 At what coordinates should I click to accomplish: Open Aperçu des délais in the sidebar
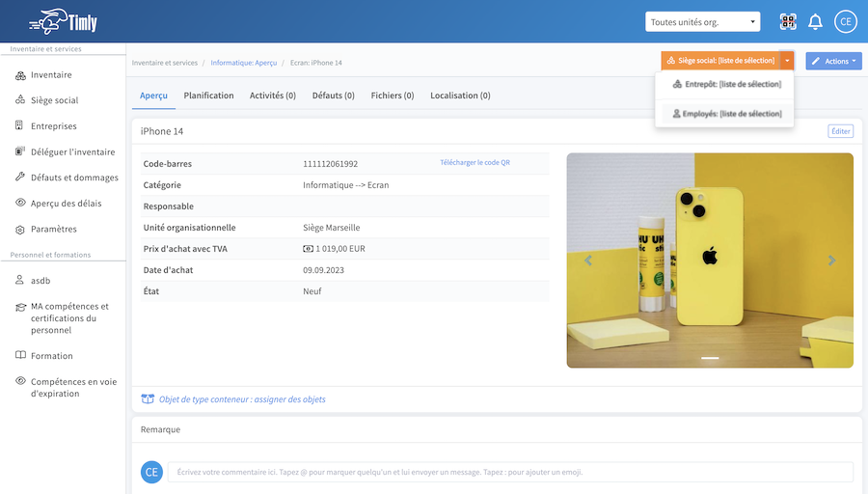[x=67, y=204]
